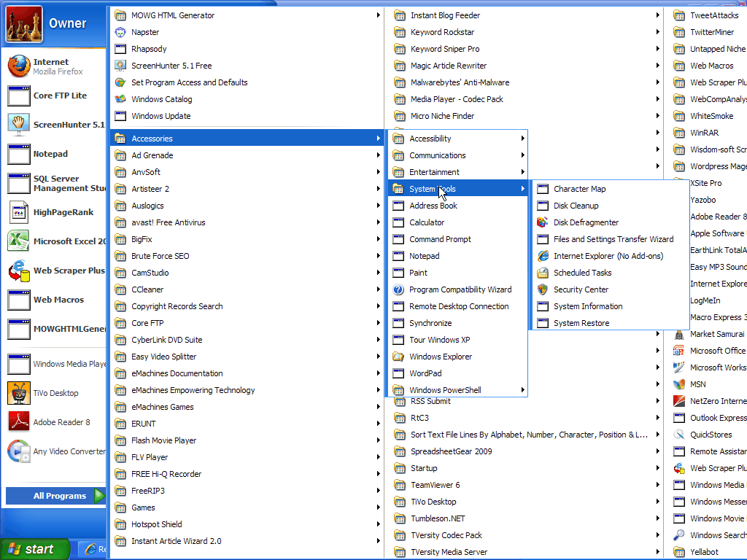Click the TiVo Desktop icon in start menu
Viewport: 747px width, 560px height.
pyautogui.click(x=19, y=393)
